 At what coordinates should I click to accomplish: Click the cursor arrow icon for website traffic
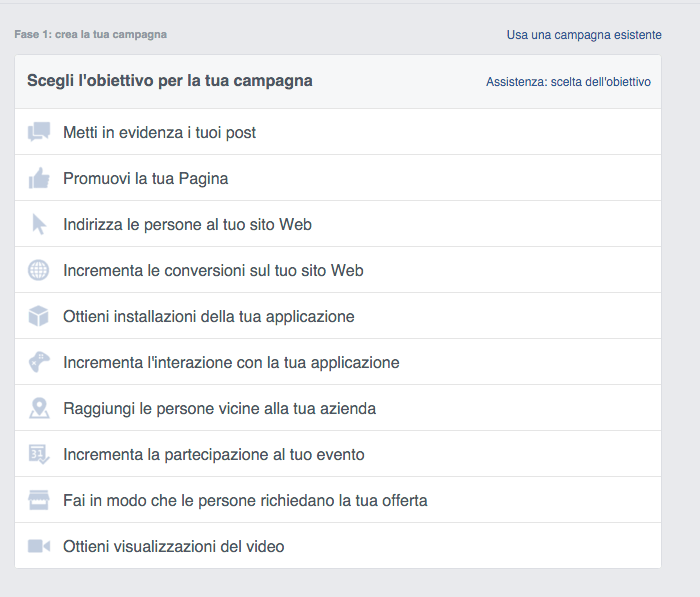pyautogui.click(x=39, y=224)
